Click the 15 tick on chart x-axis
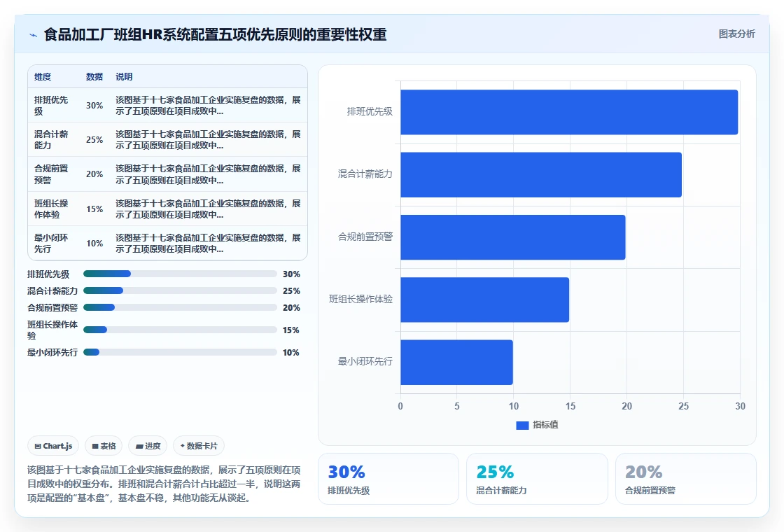784x532 pixels. [x=570, y=407]
